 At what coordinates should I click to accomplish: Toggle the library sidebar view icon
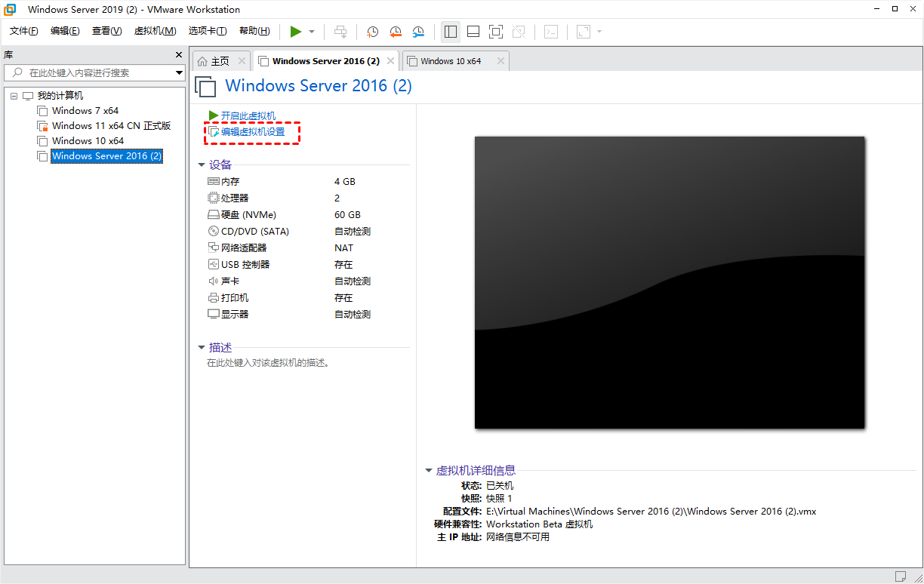(x=451, y=32)
